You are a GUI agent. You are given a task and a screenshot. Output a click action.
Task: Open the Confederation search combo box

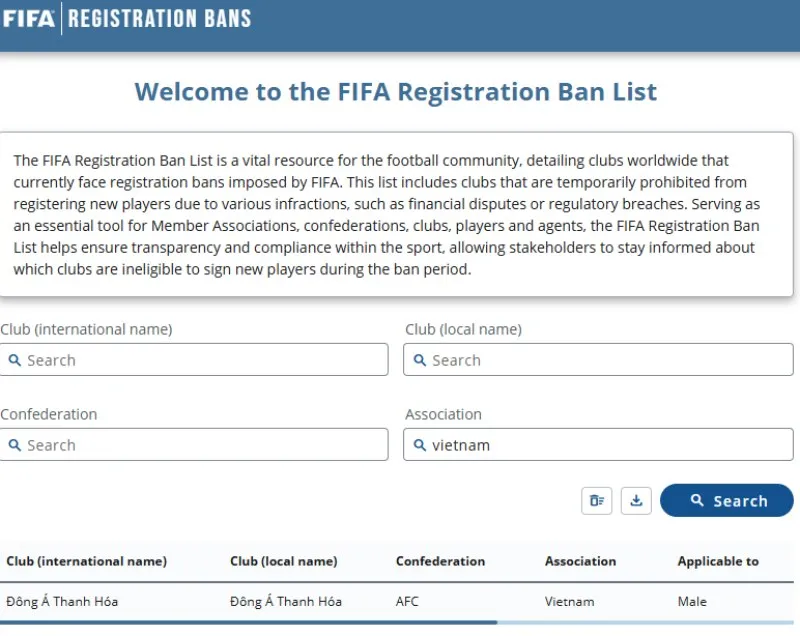200,445
